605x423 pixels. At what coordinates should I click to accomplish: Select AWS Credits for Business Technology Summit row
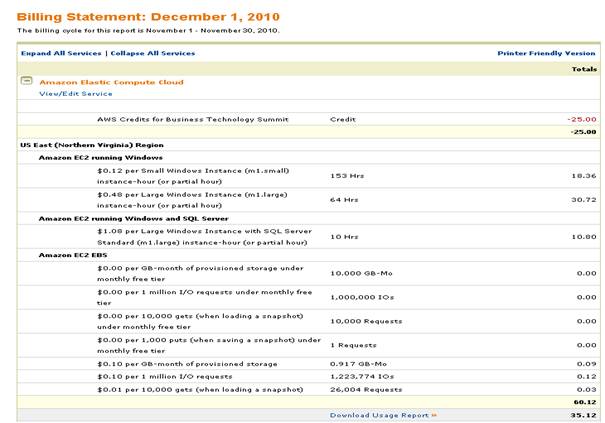pyautogui.click(x=308, y=119)
